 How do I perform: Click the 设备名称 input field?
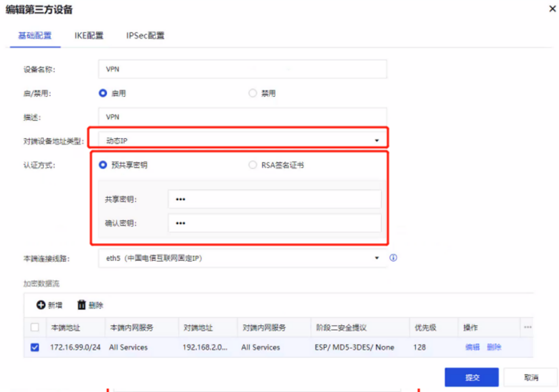[x=242, y=69]
